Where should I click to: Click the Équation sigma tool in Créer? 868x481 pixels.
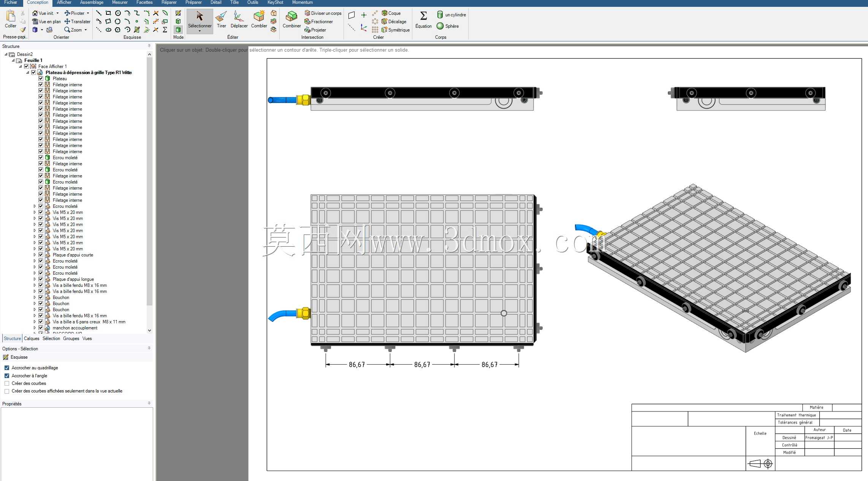[423, 20]
